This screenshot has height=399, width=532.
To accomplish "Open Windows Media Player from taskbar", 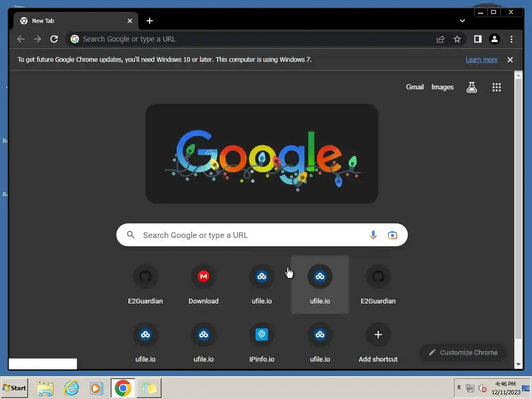I will [x=97, y=388].
